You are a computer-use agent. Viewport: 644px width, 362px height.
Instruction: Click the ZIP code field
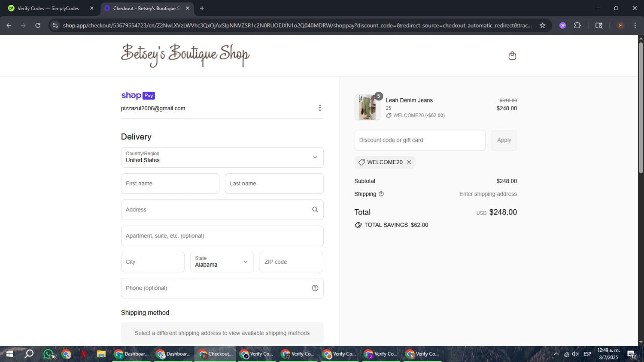[291, 262]
